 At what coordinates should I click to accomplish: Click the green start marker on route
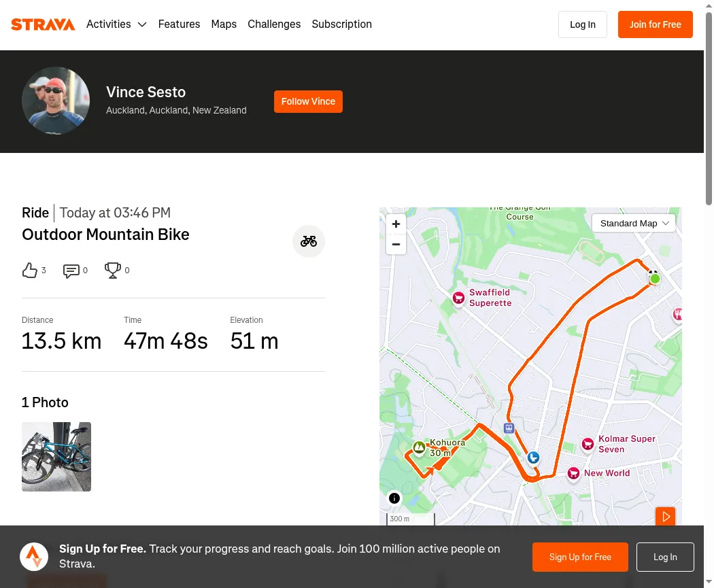(655, 279)
